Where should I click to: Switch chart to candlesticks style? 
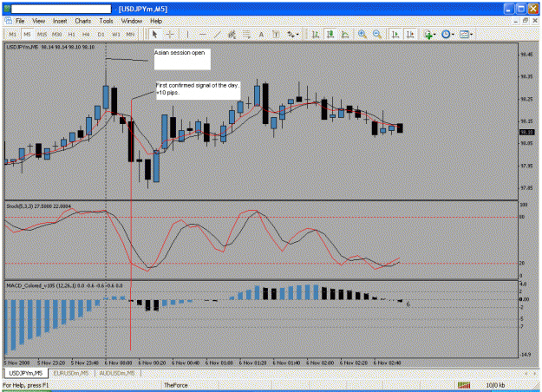pyautogui.click(x=330, y=34)
